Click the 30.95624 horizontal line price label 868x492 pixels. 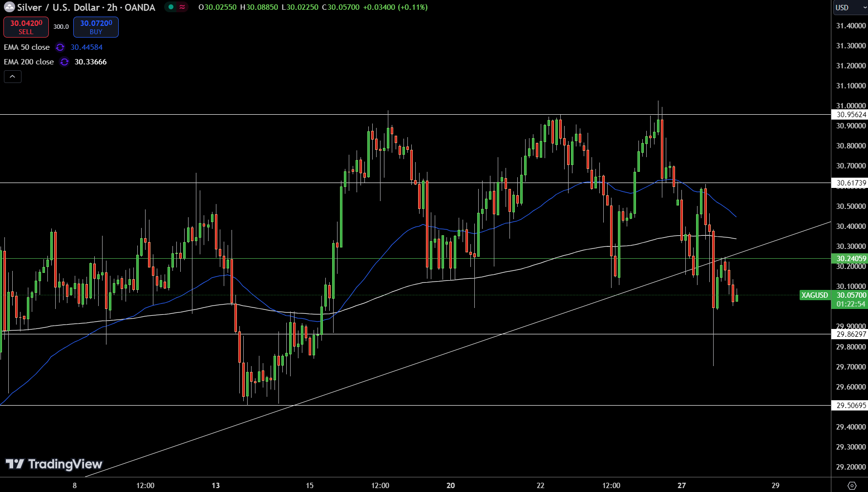coord(850,115)
